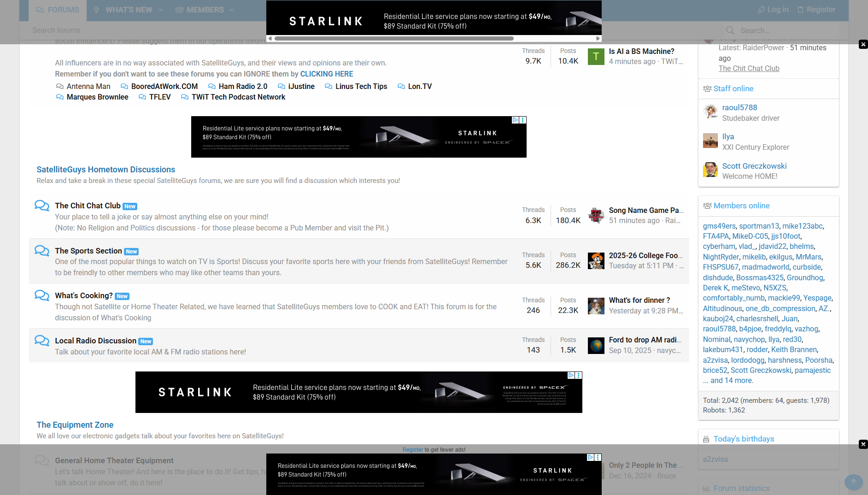Open the Members online heading link
Image resolution: width=868 pixels, height=495 pixels.
pos(742,206)
